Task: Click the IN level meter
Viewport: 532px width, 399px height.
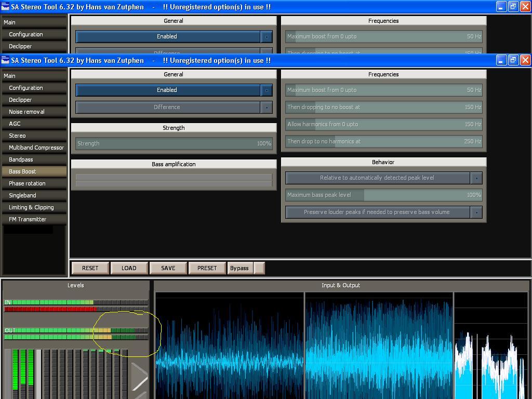Action: [x=76, y=305]
